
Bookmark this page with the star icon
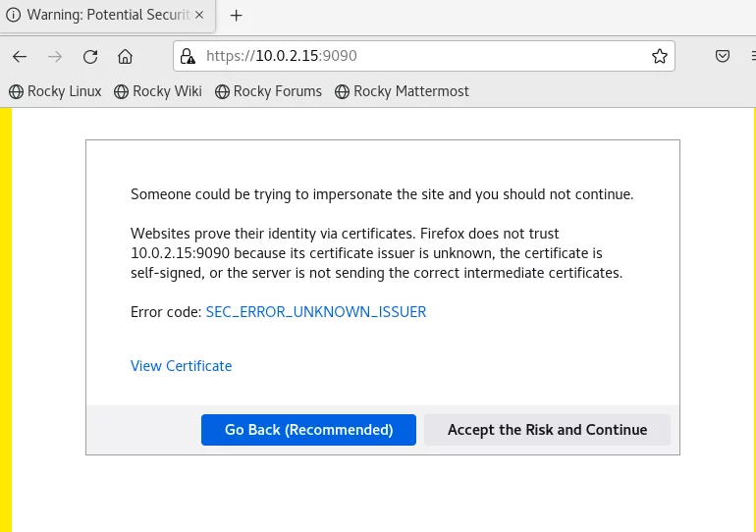660,56
